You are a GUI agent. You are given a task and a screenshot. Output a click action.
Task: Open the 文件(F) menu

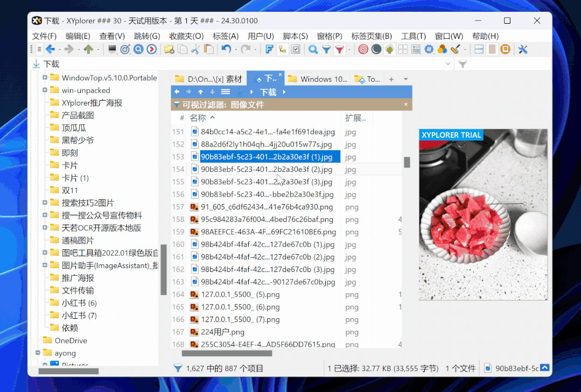pyautogui.click(x=44, y=36)
